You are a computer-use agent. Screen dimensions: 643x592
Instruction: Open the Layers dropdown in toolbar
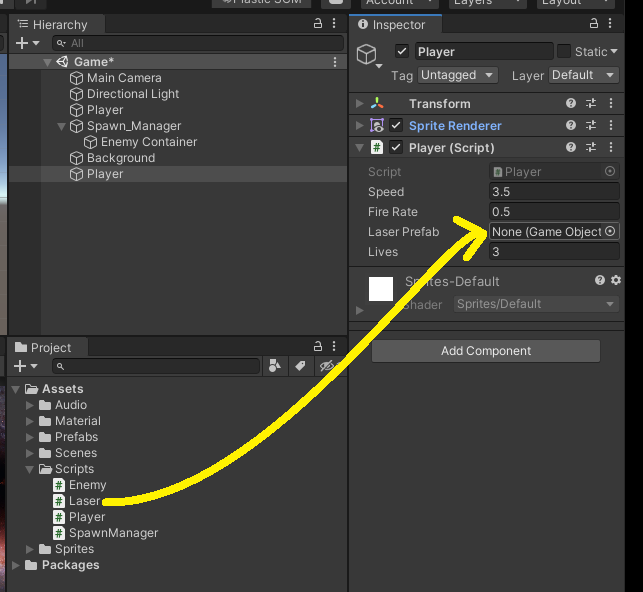click(488, 2)
